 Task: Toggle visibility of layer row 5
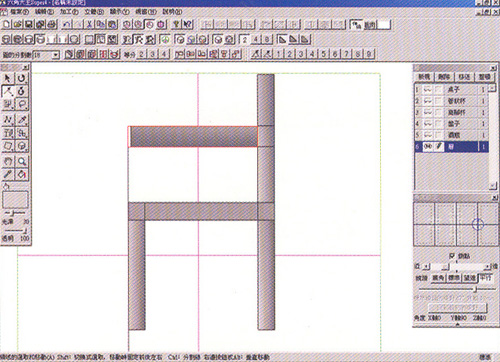tap(428, 135)
